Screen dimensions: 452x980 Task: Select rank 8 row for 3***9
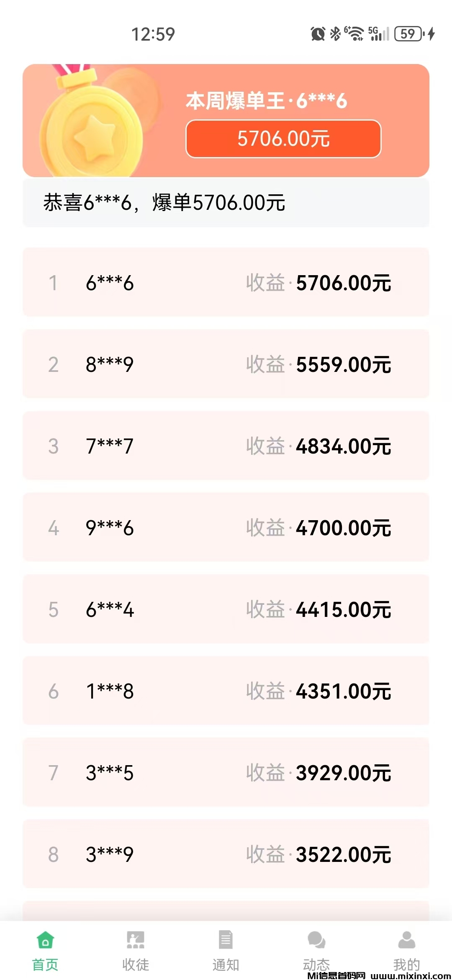tap(226, 854)
